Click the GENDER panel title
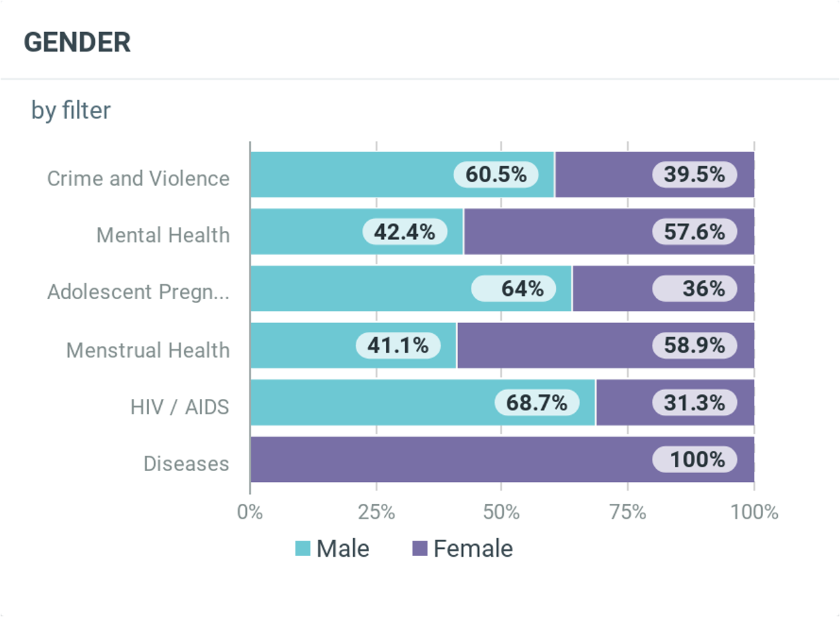 (x=78, y=42)
